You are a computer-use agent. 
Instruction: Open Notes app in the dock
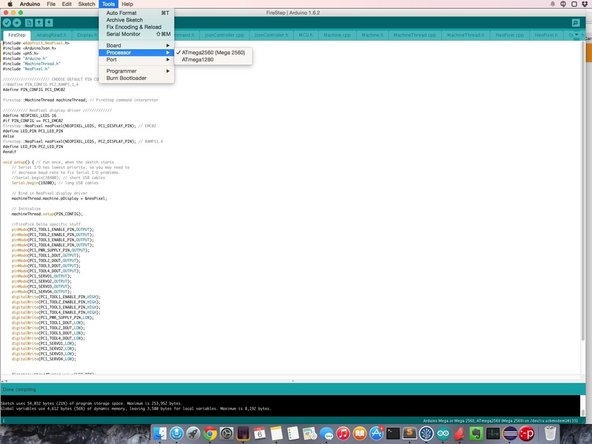coord(276,433)
